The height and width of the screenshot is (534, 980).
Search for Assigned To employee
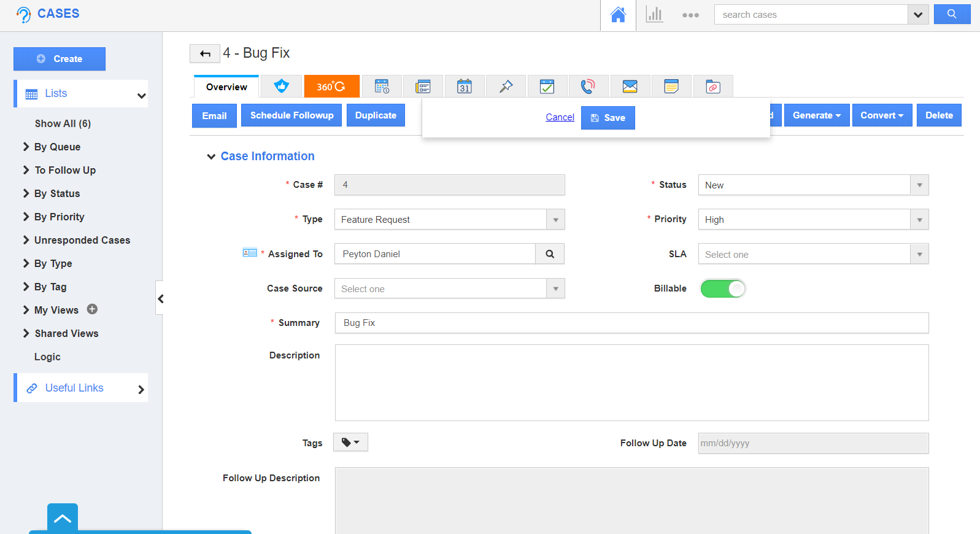550,254
